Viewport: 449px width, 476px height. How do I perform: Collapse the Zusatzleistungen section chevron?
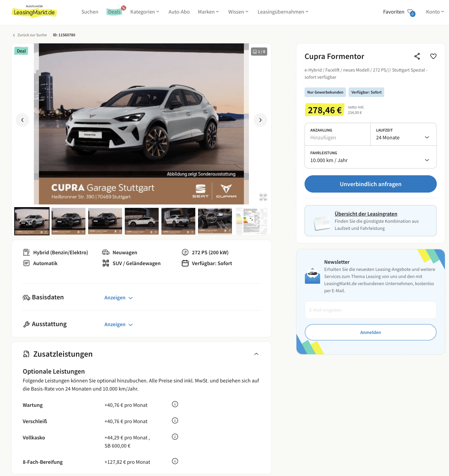(x=256, y=354)
